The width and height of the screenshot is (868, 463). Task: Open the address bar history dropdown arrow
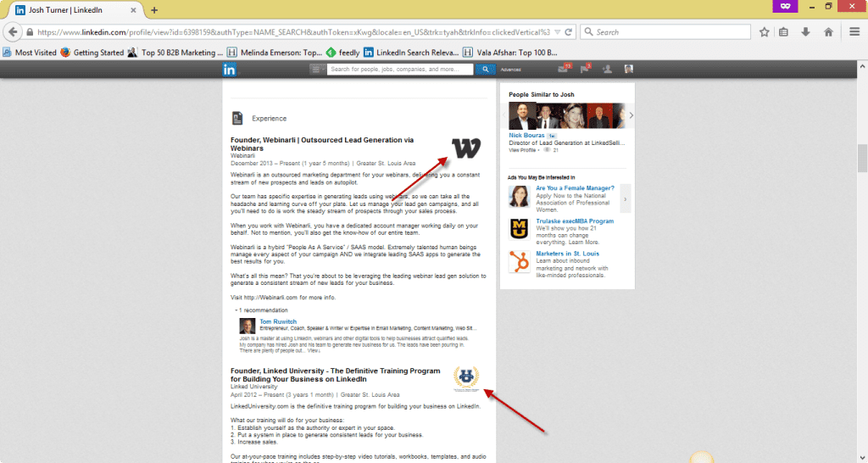coord(558,32)
